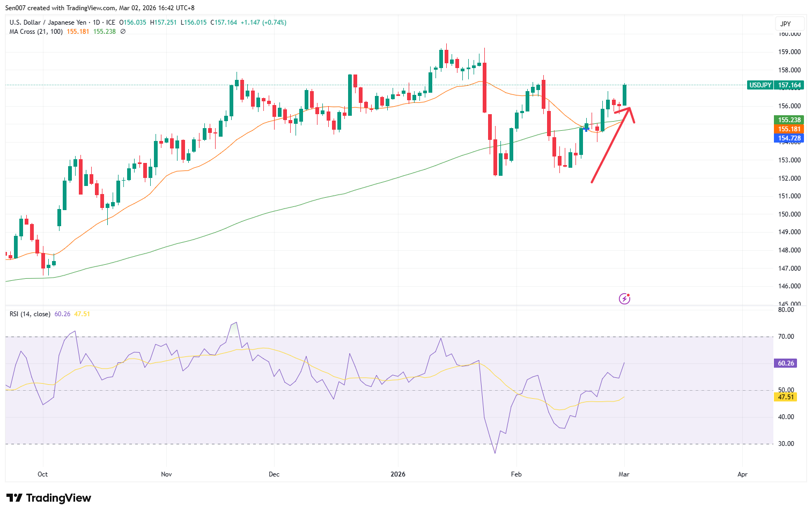Click the blue 154.728 price label
This screenshot has height=514, width=812.
pos(788,138)
